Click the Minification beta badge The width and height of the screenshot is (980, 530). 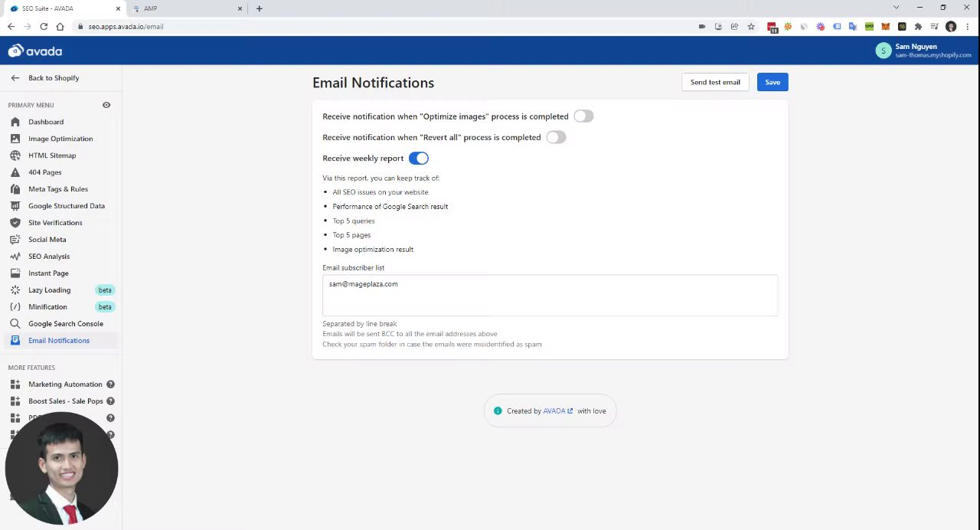tap(105, 307)
